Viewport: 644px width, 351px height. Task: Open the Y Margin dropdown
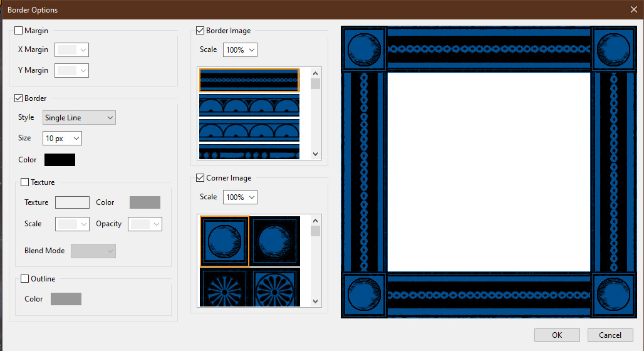pos(72,70)
